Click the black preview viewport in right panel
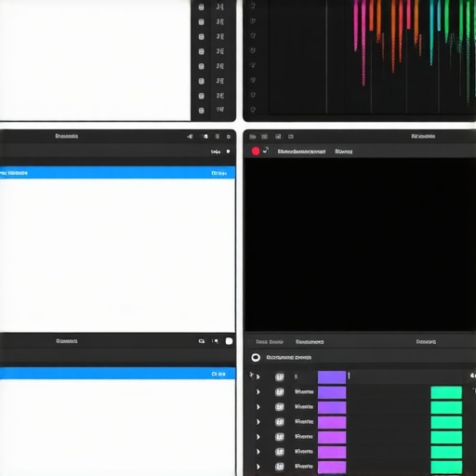 [x=361, y=245]
